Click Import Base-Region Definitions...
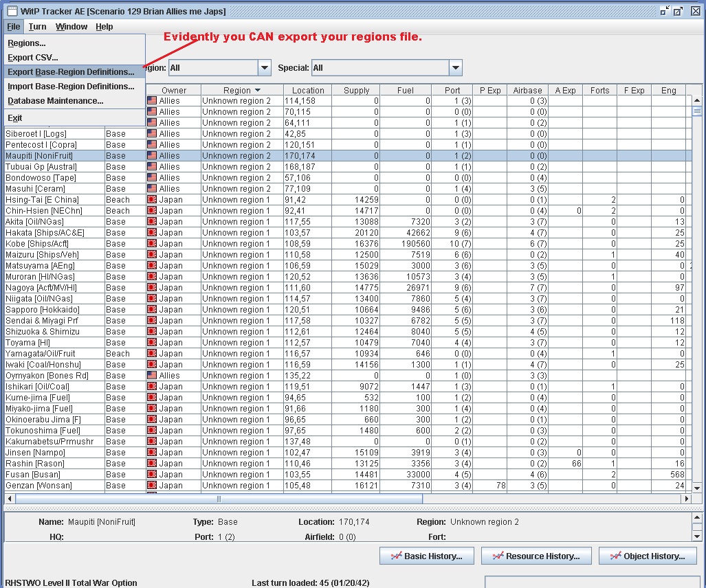Image resolution: width=706 pixels, height=588 pixels. click(75, 87)
